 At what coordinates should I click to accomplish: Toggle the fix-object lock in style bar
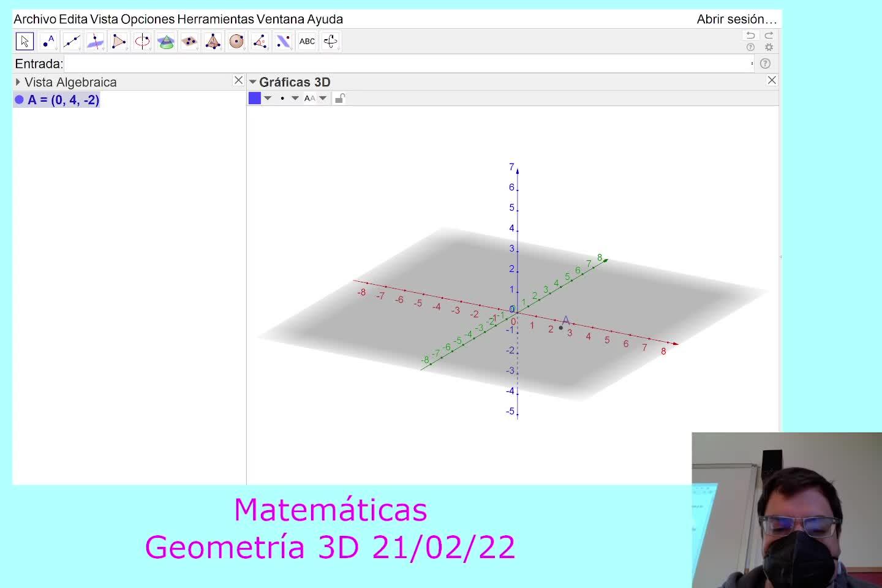point(340,98)
